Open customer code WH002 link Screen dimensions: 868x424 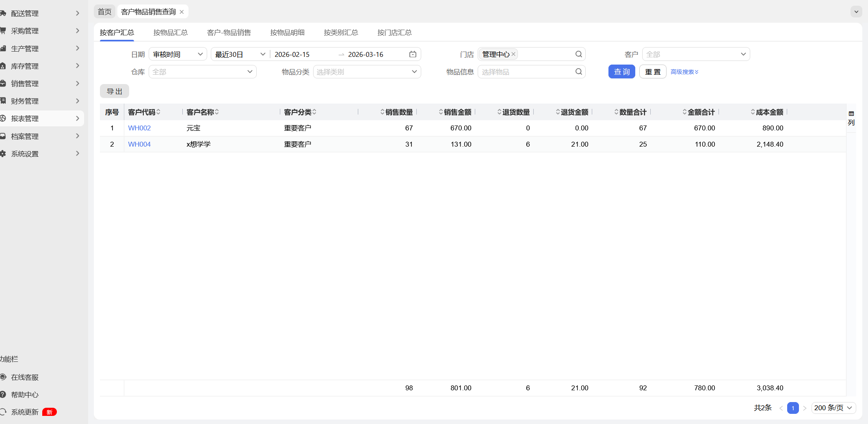pyautogui.click(x=139, y=128)
